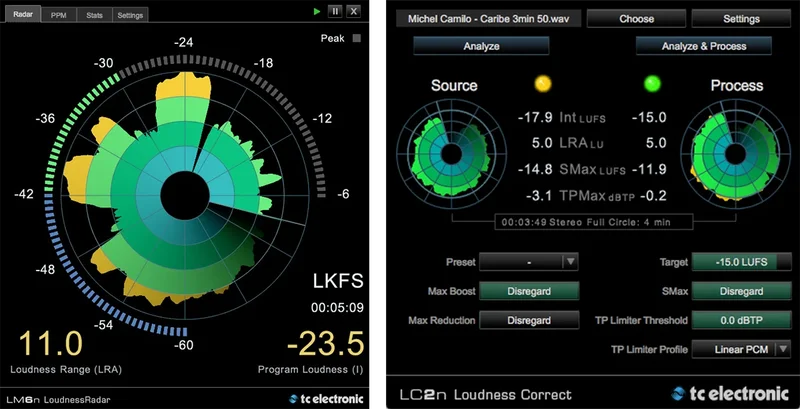Click the file name Michel Camilo field
This screenshot has height=409, width=800.
pos(488,19)
